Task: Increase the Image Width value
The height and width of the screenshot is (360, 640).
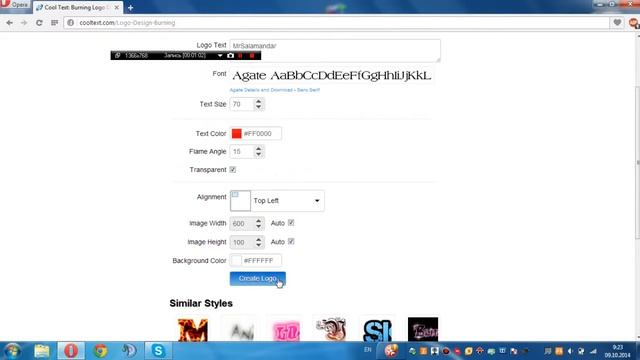Action: point(258,220)
